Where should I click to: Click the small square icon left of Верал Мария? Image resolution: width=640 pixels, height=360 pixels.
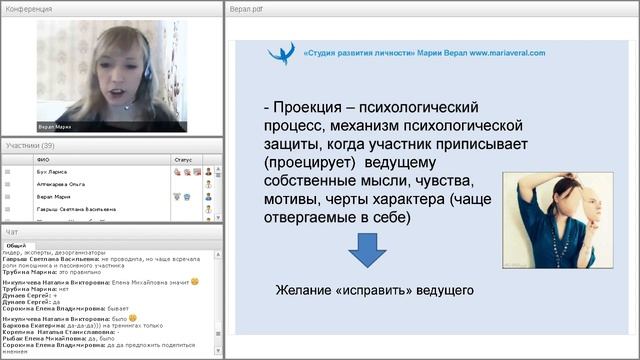(x=7, y=197)
